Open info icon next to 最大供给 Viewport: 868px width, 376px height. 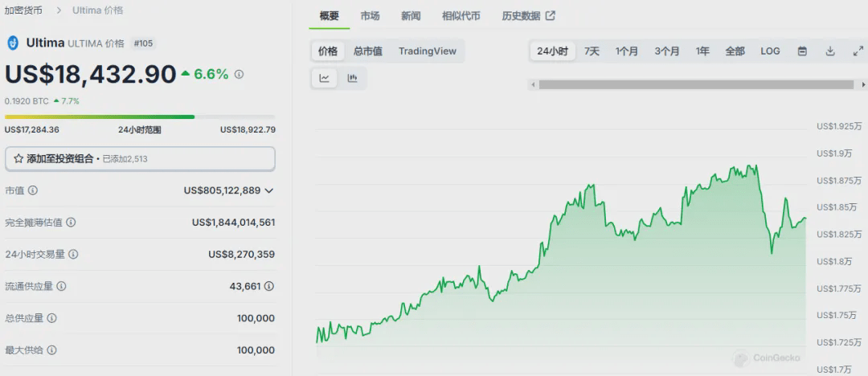pos(51,350)
